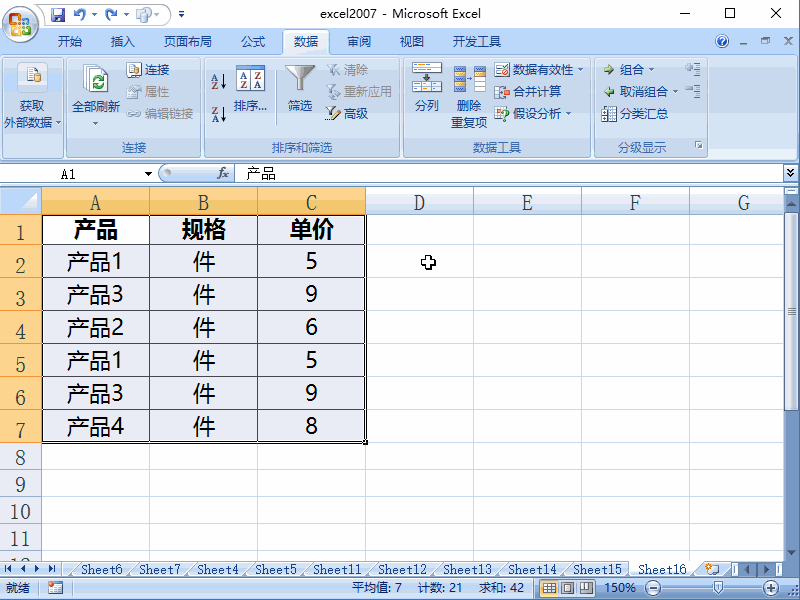The image size is (800, 600).
Task: Customize Quick Access Toolbar dropdown
Action: pos(182,14)
